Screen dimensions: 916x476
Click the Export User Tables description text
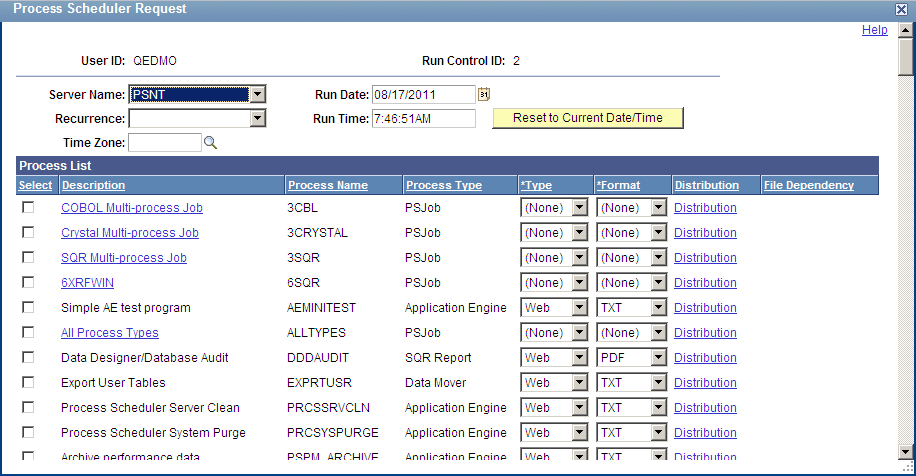coord(113,383)
